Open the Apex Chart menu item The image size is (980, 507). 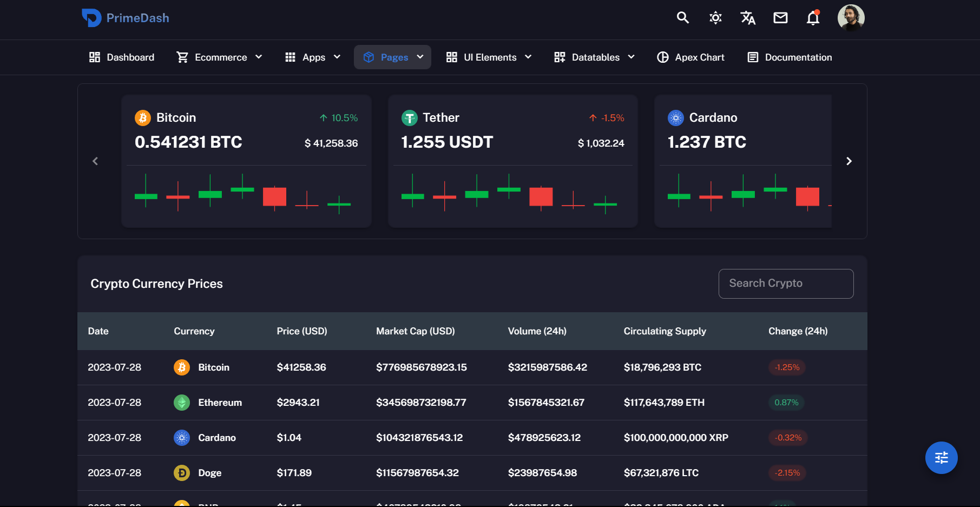(690, 57)
